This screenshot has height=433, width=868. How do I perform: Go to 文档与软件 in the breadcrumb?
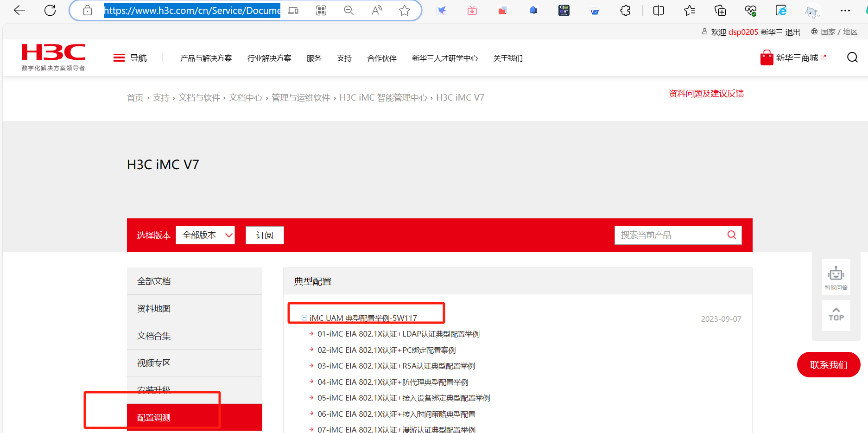[x=199, y=97]
